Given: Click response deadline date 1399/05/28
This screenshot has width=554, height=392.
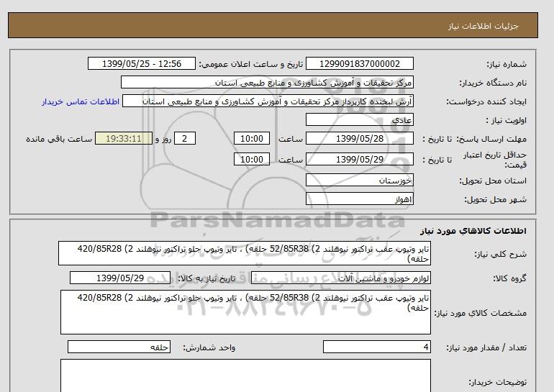Looking at the screenshot, I should tap(359, 138).
